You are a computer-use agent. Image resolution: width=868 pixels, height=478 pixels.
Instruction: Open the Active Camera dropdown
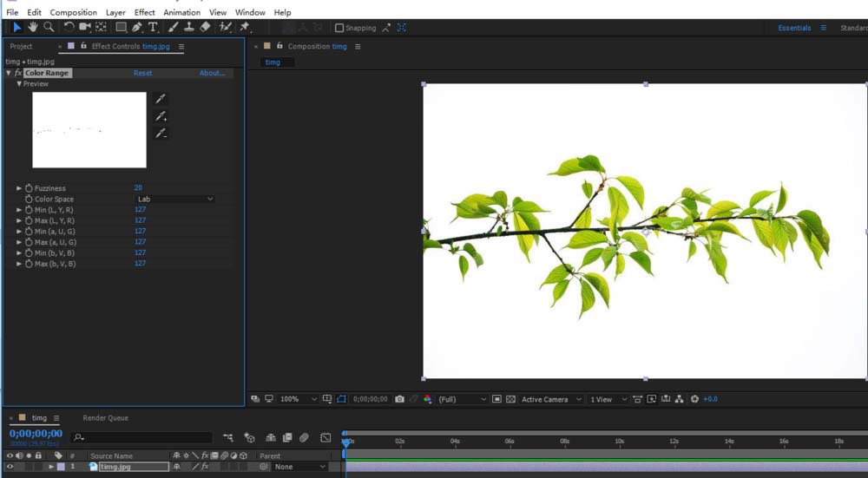coord(549,399)
